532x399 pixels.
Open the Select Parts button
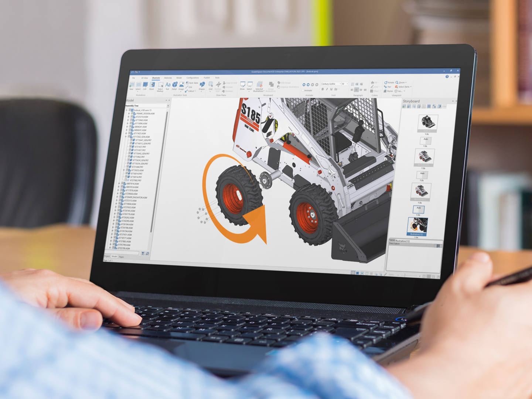point(403,87)
